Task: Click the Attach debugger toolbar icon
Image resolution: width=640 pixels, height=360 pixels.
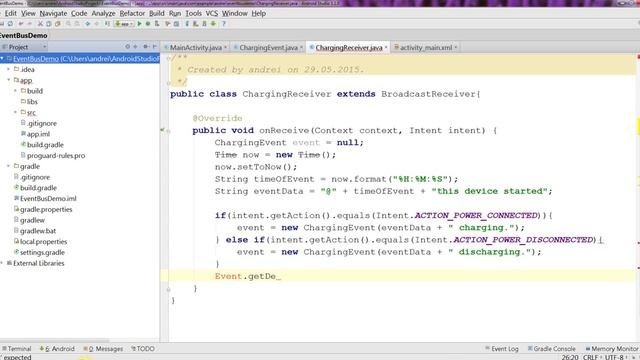Action: (x=157, y=24)
